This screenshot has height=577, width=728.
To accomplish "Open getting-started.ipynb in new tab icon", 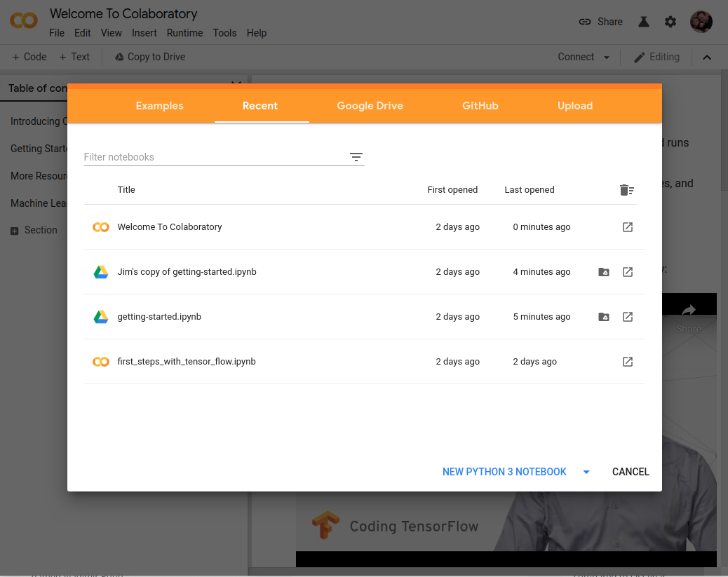I will click(x=628, y=317).
